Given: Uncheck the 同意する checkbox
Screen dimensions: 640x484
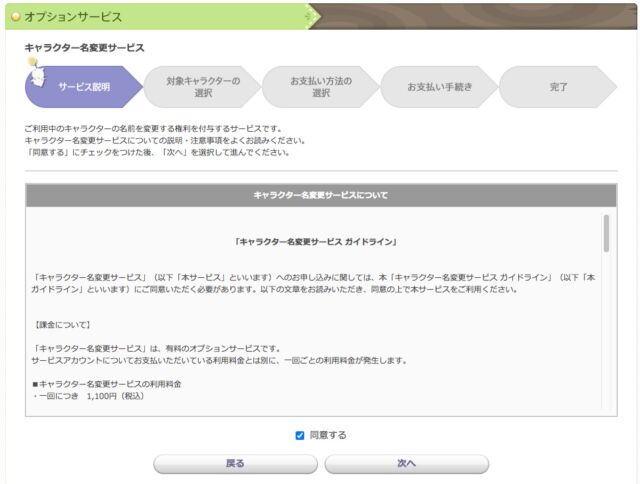Looking at the screenshot, I should [x=300, y=435].
